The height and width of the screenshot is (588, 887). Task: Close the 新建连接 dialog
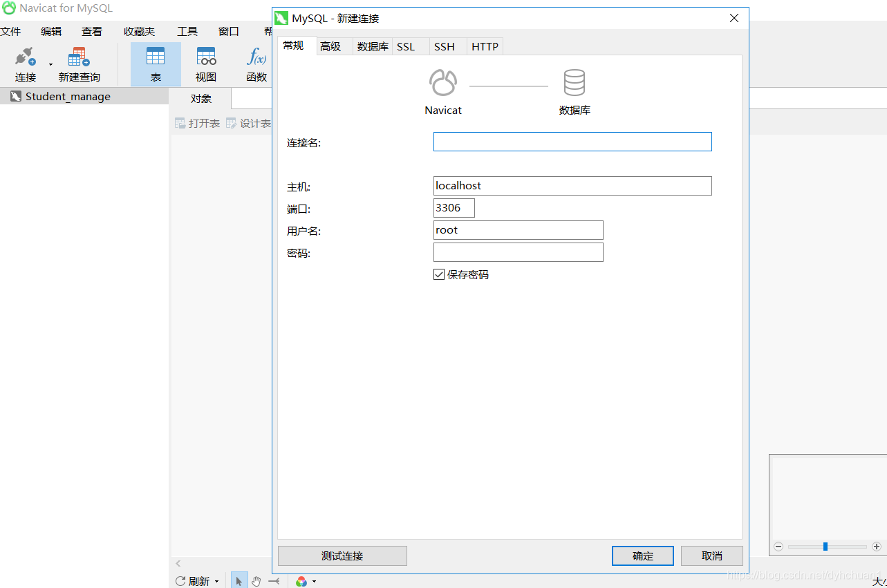(x=734, y=18)
